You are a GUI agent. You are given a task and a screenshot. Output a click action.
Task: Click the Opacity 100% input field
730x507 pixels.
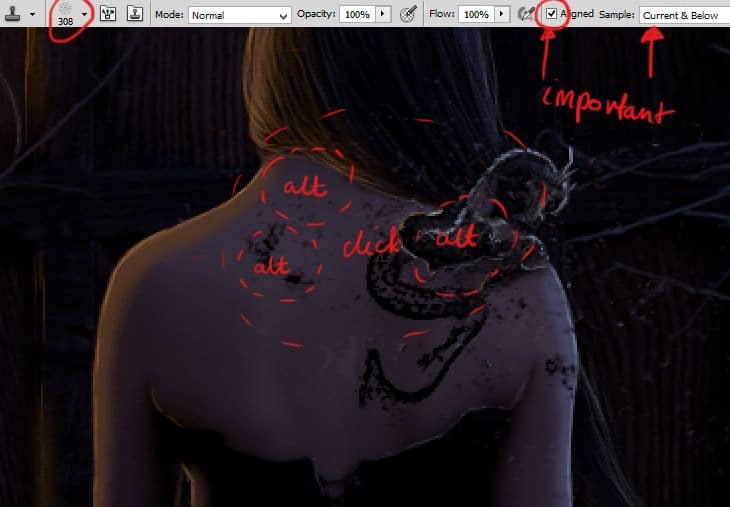pos(356,16)
